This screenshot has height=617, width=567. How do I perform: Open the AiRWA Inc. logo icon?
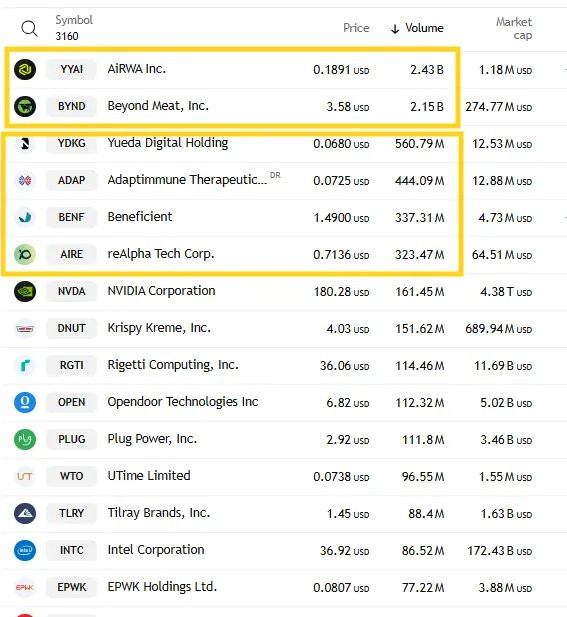point(25,70)
